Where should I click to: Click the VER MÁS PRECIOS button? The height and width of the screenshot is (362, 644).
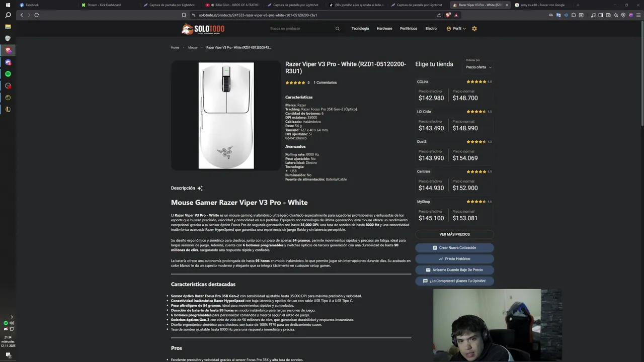[x=454, y=234]
